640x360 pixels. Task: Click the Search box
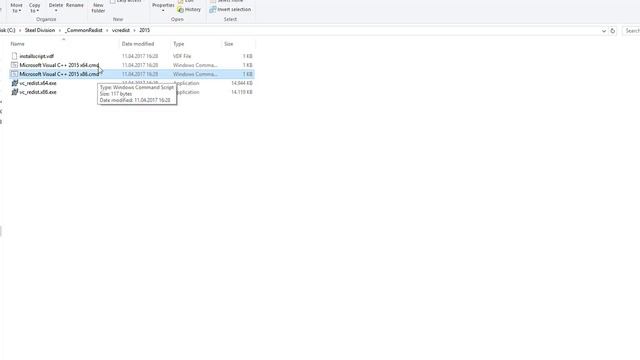point(631,31)
